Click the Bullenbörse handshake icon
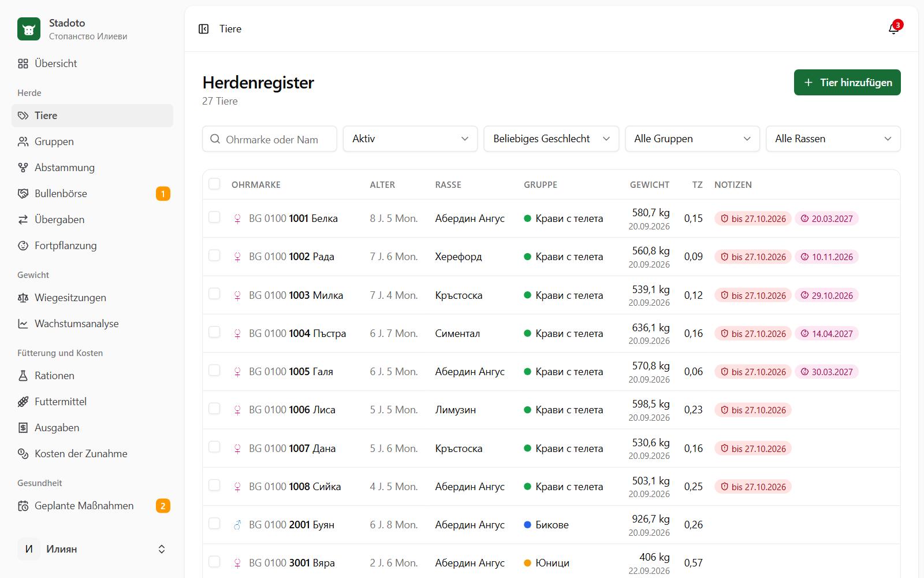The height and width of the screenshot is (578, 924). tap(23, 194)
